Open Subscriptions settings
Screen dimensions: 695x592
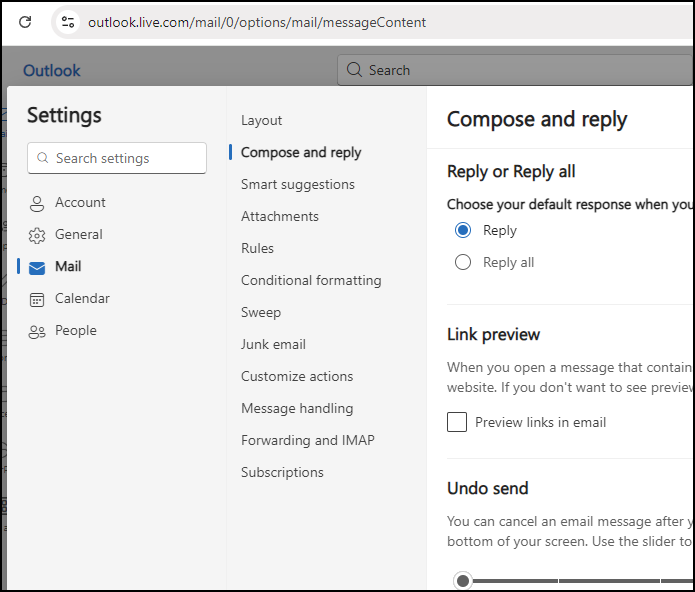click(x=282, y=472)
